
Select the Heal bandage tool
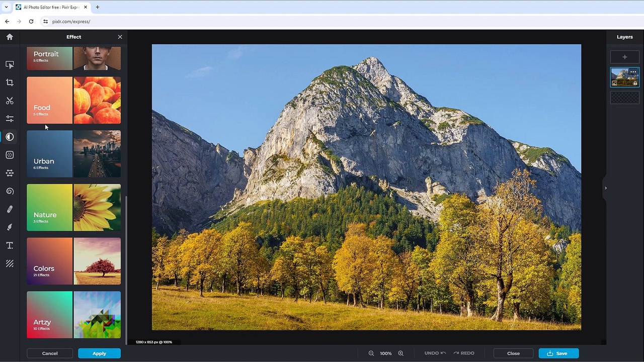tap(10, 209)
